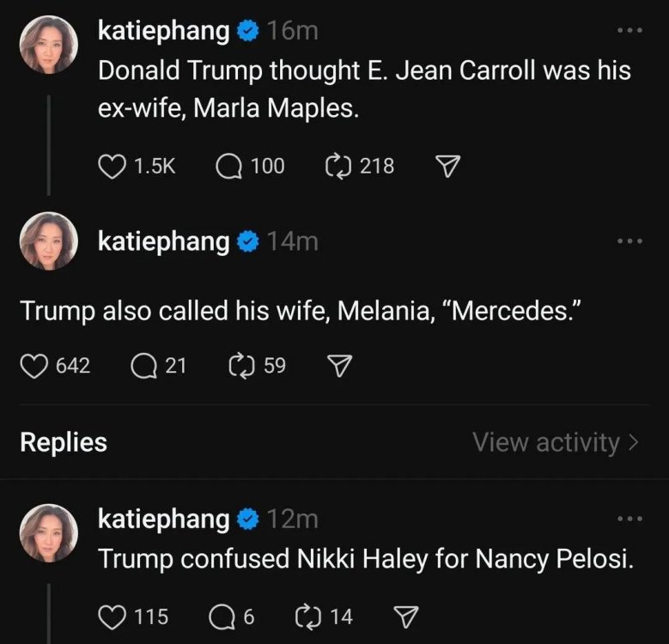Open more options on the 14m post
Screen dimensions: 669x644
click(629, 241)
